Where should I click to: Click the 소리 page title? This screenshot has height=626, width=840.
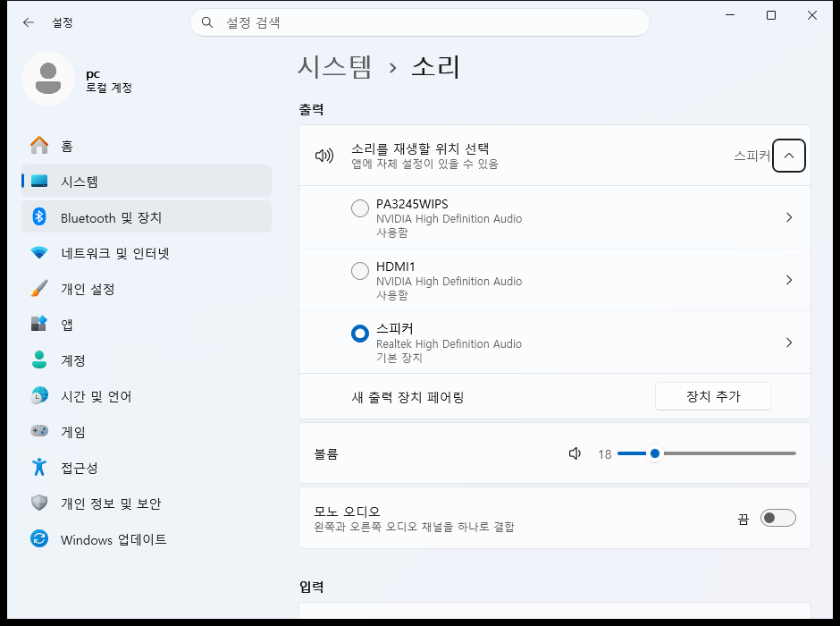[x=435, y=67]
